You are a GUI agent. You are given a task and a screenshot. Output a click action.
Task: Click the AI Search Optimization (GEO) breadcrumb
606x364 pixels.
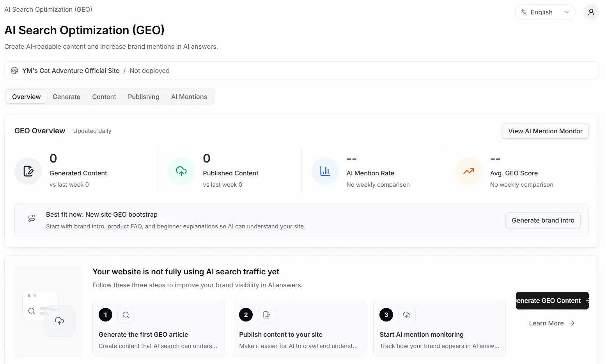pyautogui.click(x=48, y=9)
